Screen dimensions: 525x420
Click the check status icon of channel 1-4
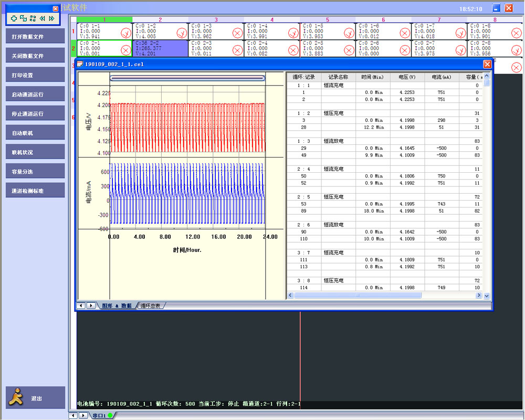(293, 33)
